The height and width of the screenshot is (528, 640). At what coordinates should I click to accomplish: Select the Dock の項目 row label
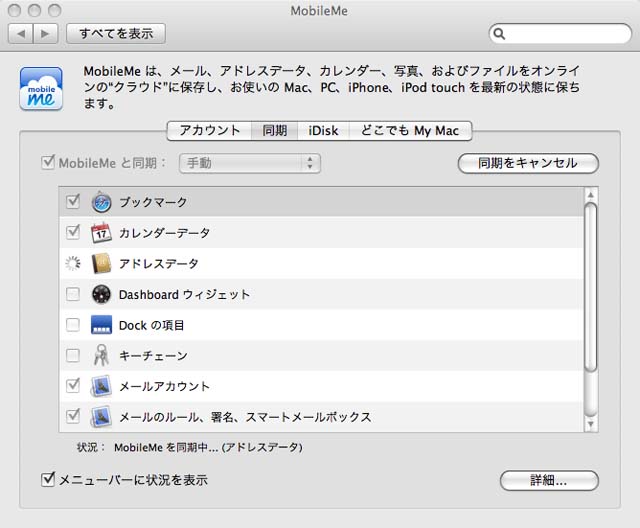coord(151,325)
